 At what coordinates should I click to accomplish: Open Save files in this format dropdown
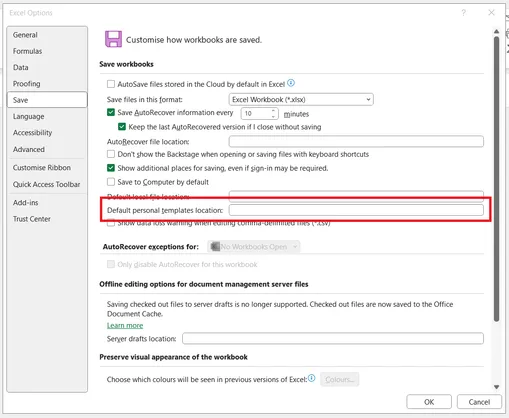point(301,99)
